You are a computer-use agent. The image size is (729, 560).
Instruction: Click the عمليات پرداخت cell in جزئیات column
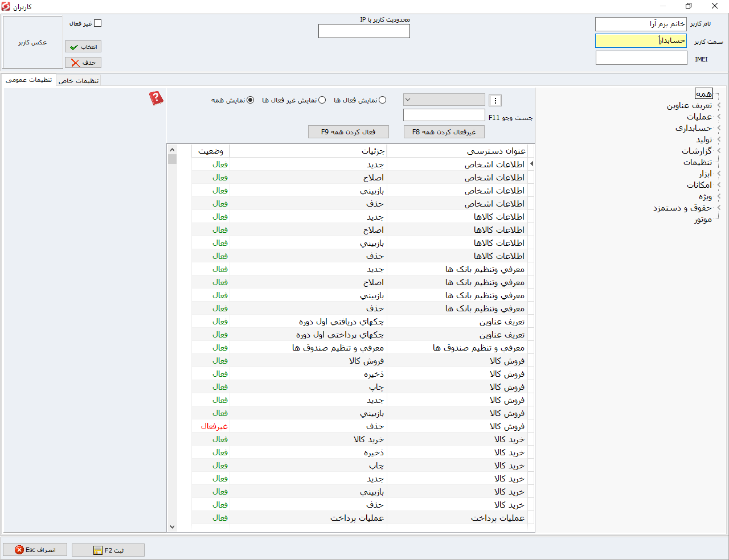click(x=308, y=518)
